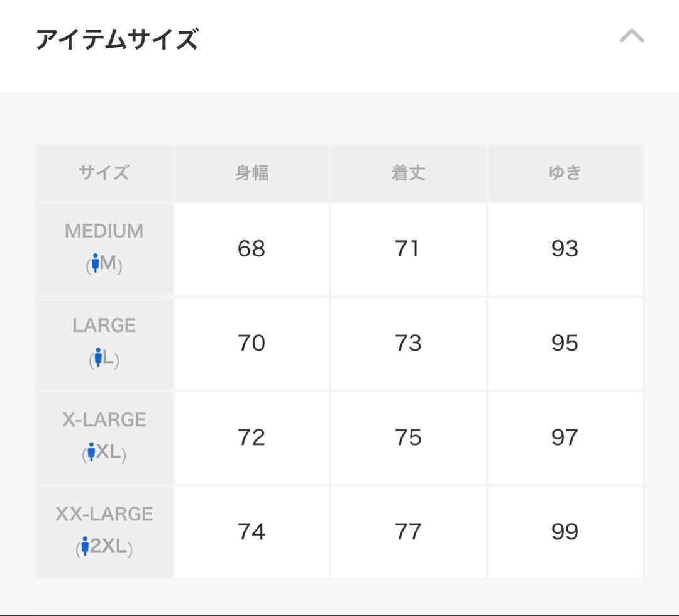The image size is (679, 616).
Task: Click the X-LARGE ゆき value 97
Action: coord(565,437)
